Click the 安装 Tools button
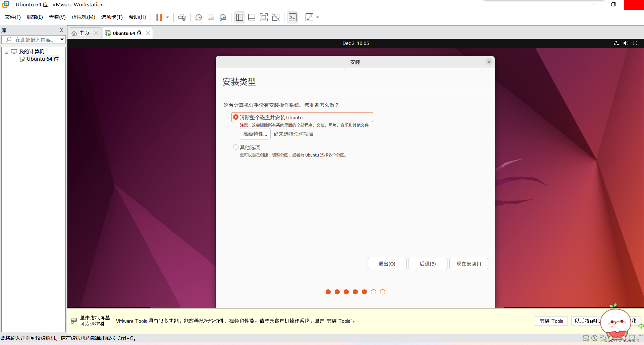This screenshot has width=644, height=345. [x=551, y=321]
